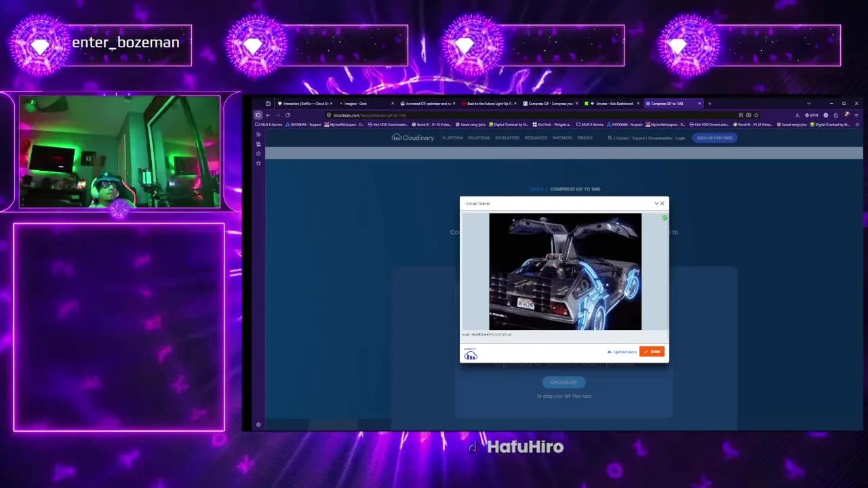Click the browser sidebar settings gear
Viewport: 868px width, 488px height.
258,425
